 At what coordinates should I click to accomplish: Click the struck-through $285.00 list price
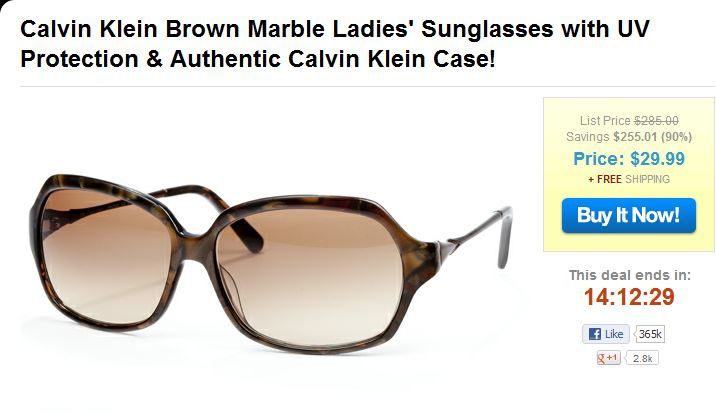click(656, 121)
